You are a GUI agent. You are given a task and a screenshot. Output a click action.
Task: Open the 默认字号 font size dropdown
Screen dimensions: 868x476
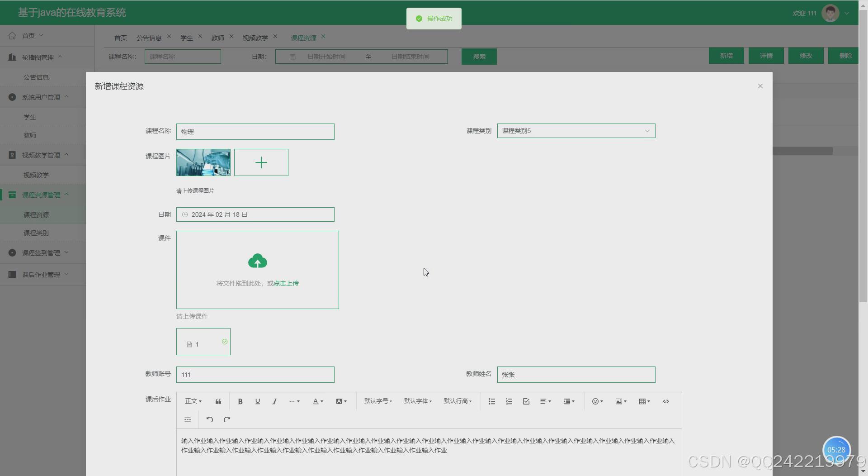coord(377,401)
